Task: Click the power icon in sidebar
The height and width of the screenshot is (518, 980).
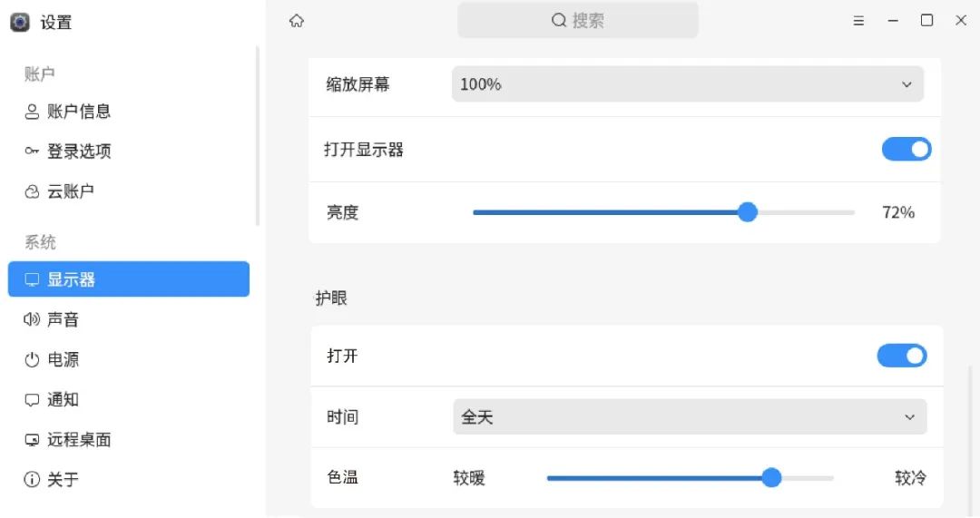Action: click(x=33, y=359)
